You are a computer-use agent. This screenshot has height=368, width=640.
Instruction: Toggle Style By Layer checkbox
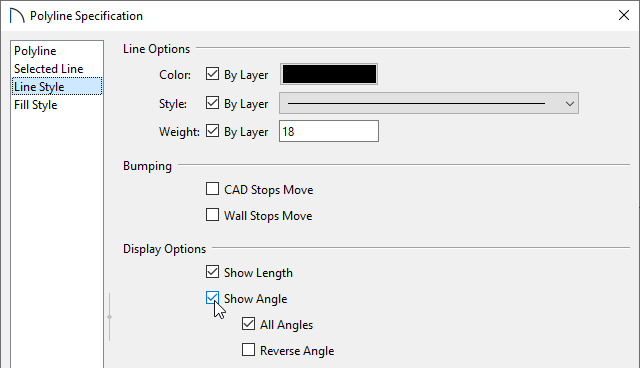coord(212,103)
